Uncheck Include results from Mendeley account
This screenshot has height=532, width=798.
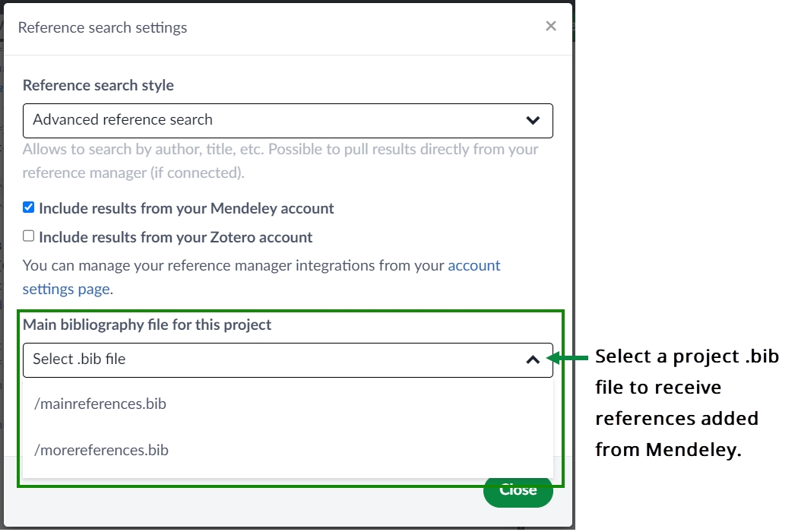pos(29,207)
